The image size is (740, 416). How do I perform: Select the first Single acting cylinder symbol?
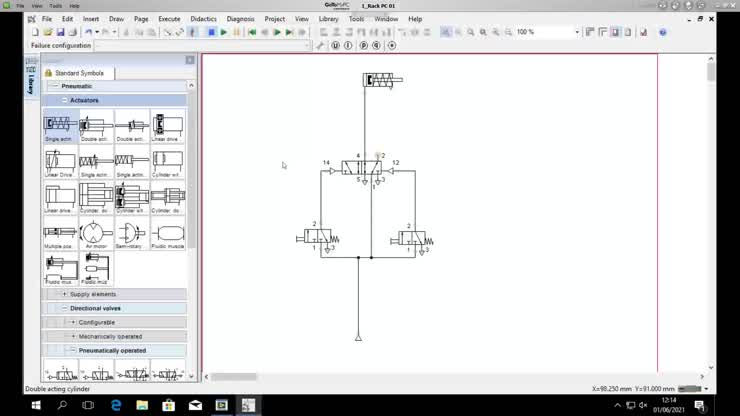[60, 126]
